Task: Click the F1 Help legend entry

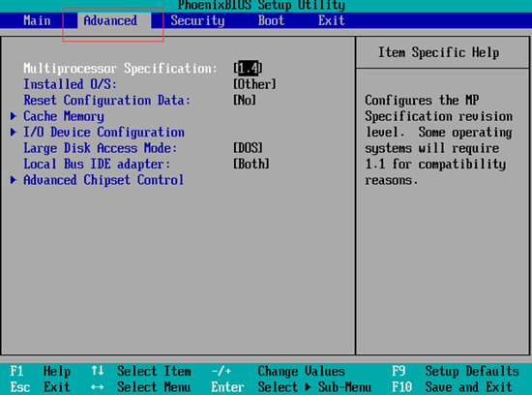Action: tap(41, 371)
